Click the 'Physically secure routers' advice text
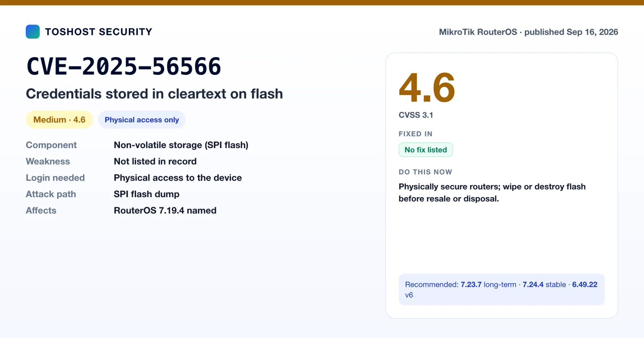Viewport: 644px width, 338px height. [x=492, y=193]
